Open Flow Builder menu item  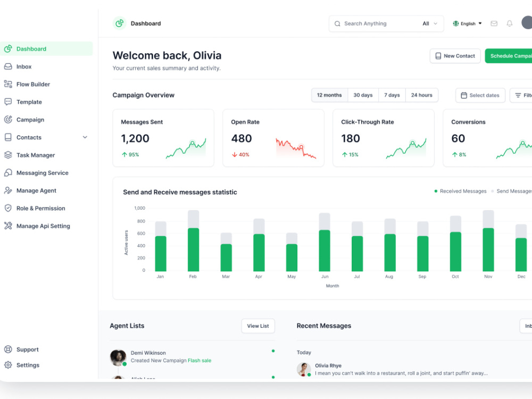pos(46,84)
